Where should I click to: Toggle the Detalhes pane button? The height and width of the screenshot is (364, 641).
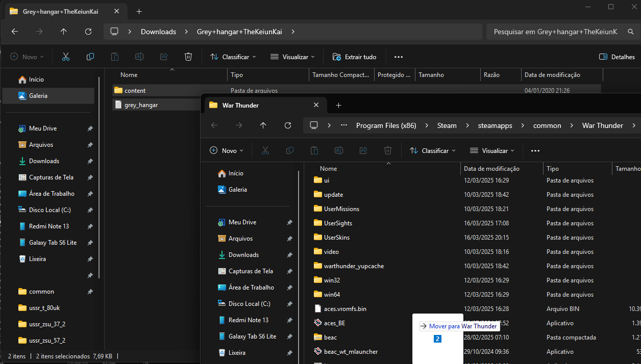coord(617,57)
